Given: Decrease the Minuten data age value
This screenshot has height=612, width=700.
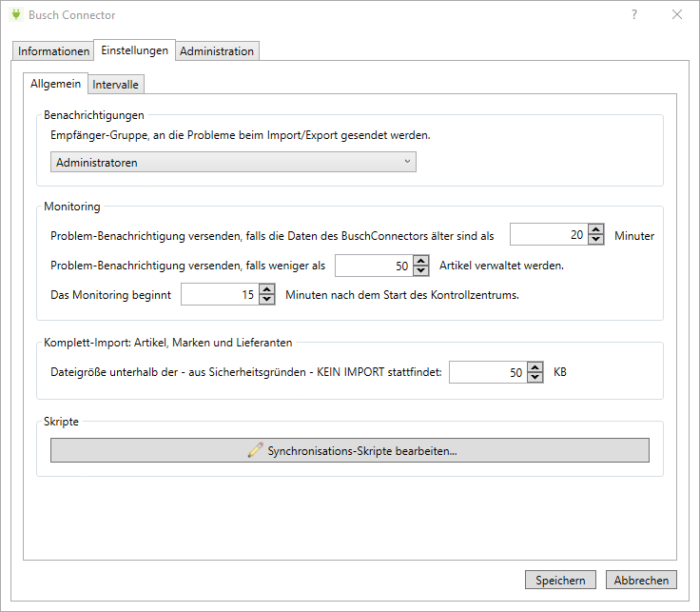Looking at the screenshot, I should pos(596,240).
